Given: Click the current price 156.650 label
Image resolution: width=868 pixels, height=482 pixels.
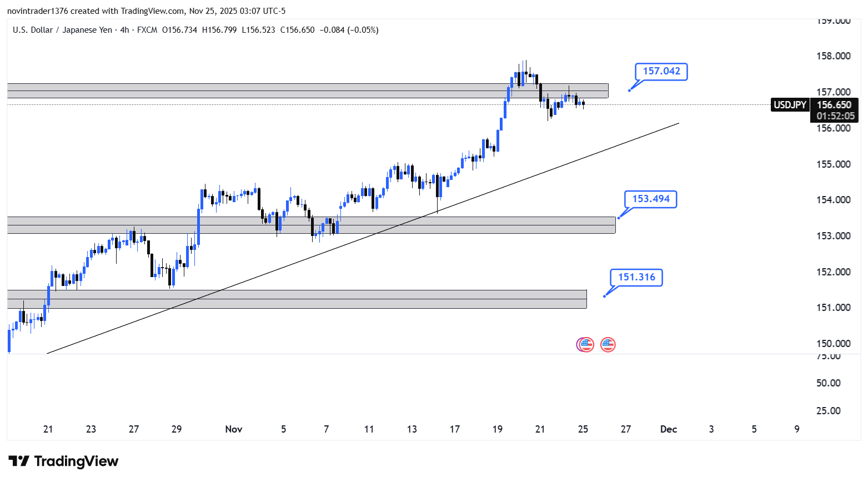Looking at the screenshot, I should (x=834, y=105).
